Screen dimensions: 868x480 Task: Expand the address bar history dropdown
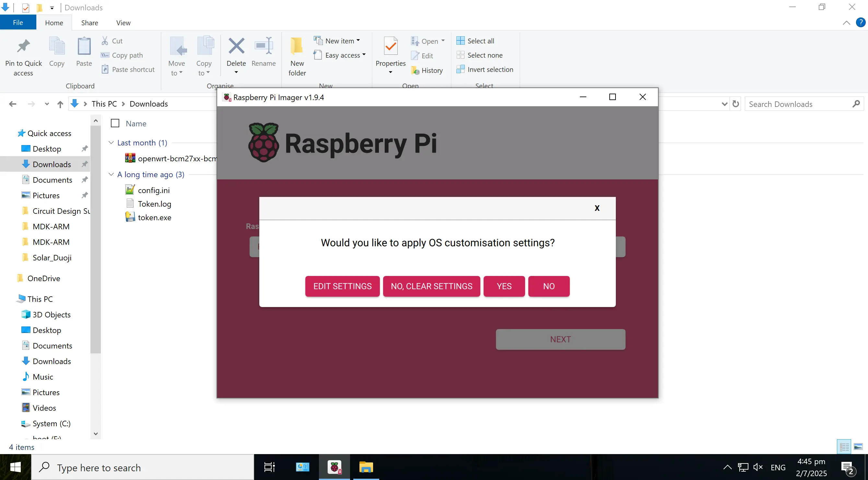pos(724,104)
